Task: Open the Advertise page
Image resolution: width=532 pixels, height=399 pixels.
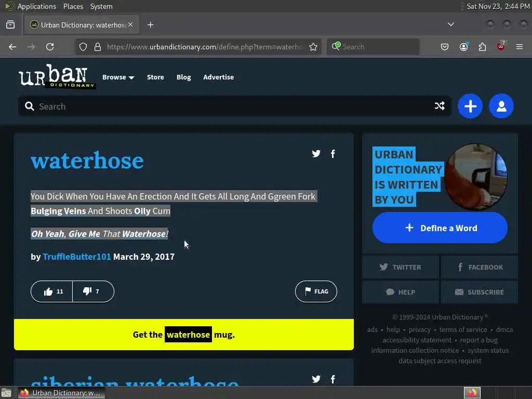Action: tap(219, 77)
